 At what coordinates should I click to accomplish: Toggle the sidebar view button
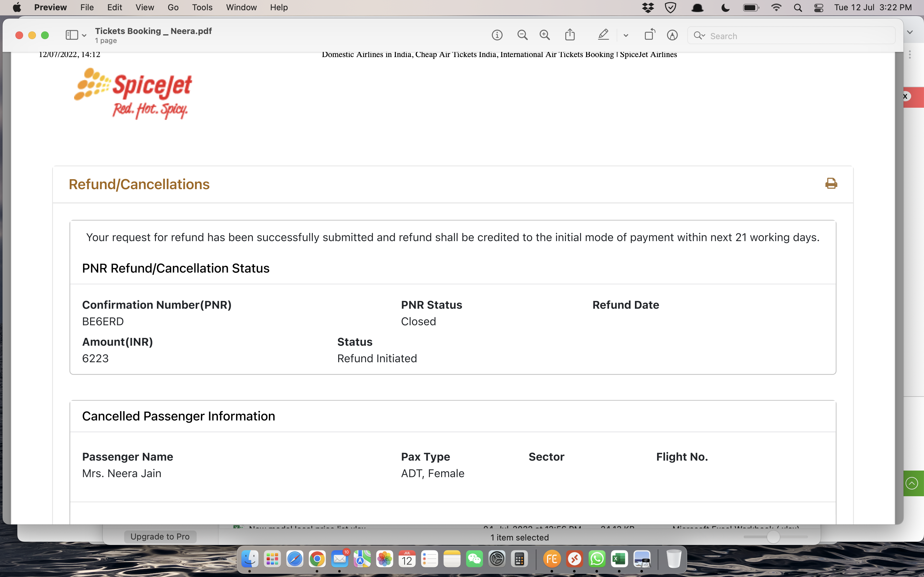click(x=72, y=36)
